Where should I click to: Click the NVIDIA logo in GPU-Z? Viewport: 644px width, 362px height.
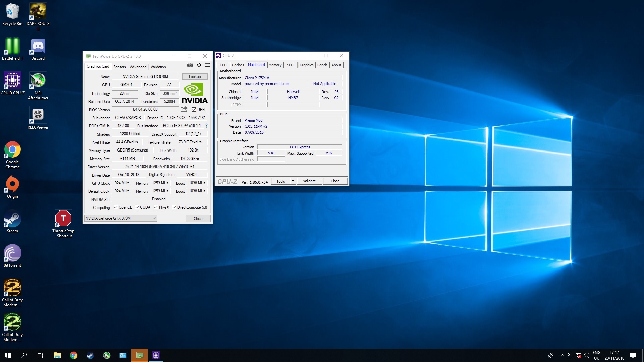pos(195,93)
